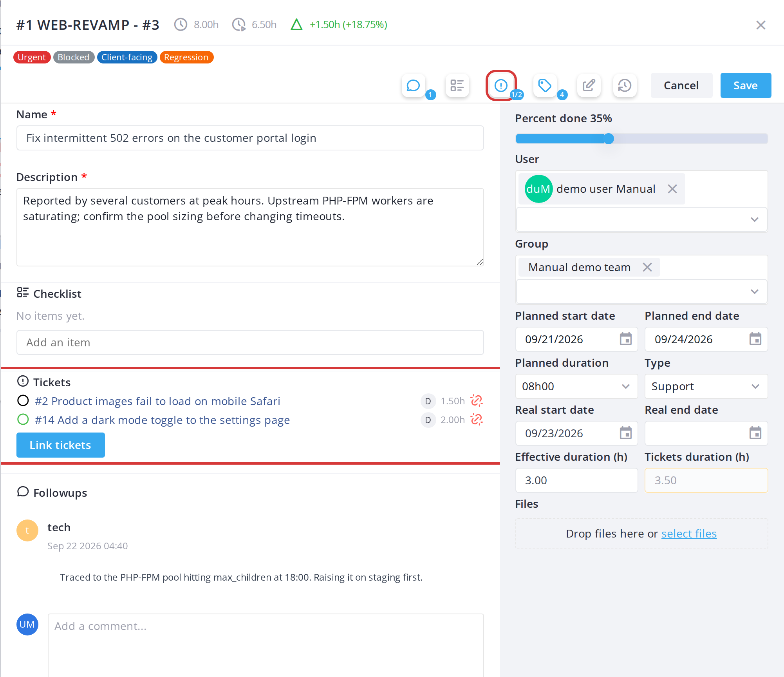Expand the Group dropdown
The height and width of the screenshot is (677, 784).
click(641, 291)
